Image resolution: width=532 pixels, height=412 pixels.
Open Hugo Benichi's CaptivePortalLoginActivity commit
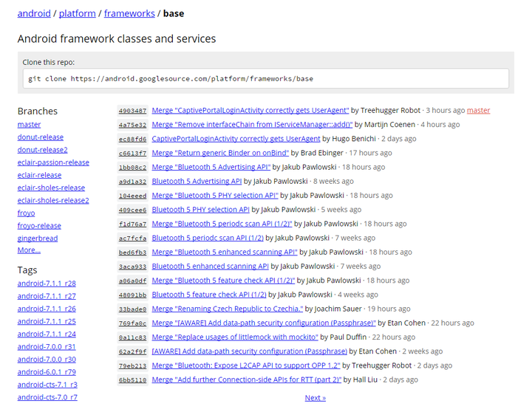click(x=236, y=139)
